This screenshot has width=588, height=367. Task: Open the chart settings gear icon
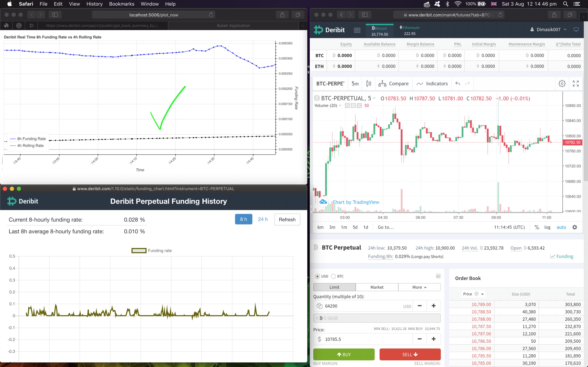[562, 83]
